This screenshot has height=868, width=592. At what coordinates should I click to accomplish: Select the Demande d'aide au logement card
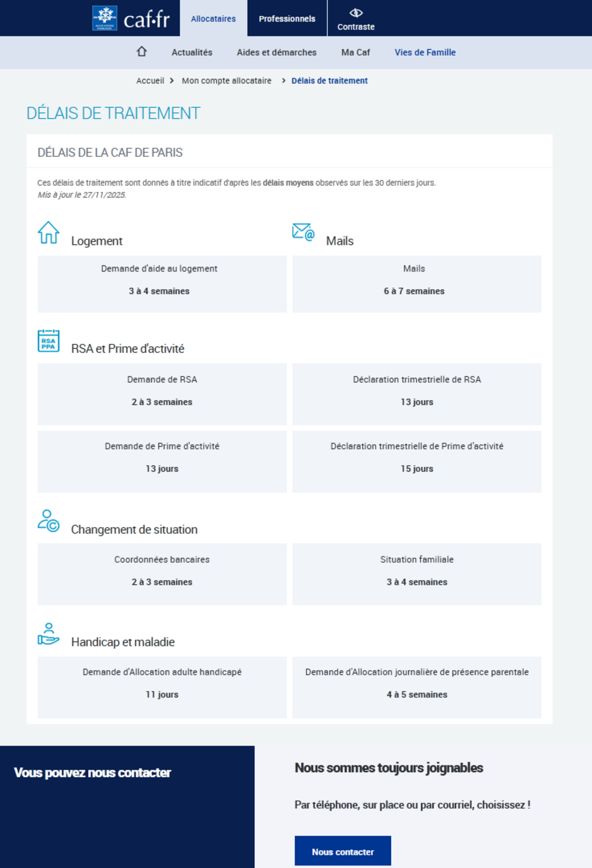click(162, 284)
